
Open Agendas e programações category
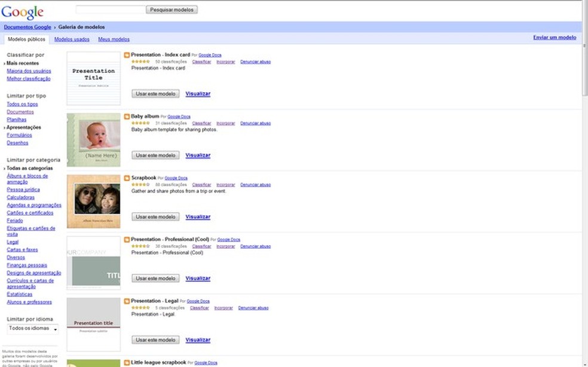pyautogui.click(x=34, y=205)
